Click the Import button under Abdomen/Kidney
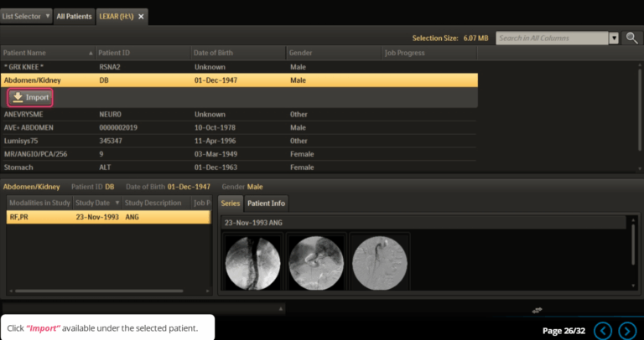This screenshot has height=340, width=644. [31, 98]
